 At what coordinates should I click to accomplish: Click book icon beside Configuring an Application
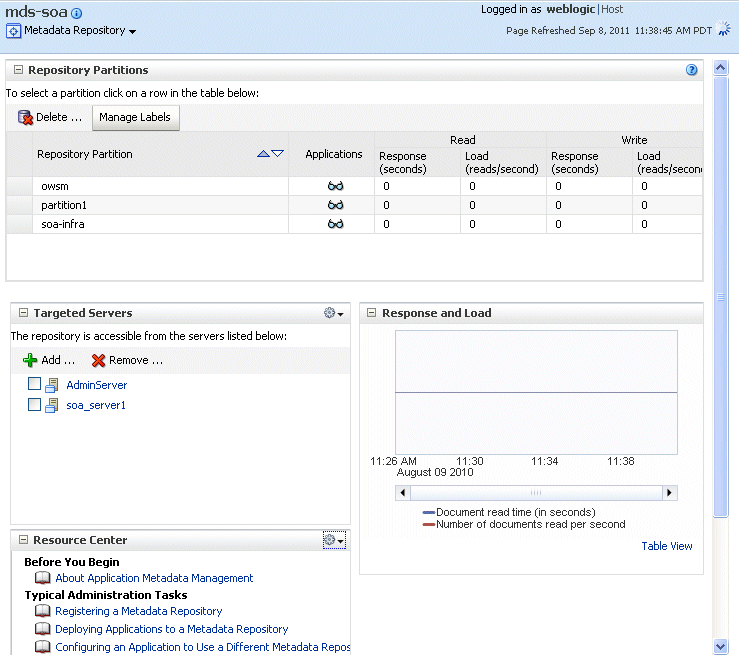click(43, 647)
